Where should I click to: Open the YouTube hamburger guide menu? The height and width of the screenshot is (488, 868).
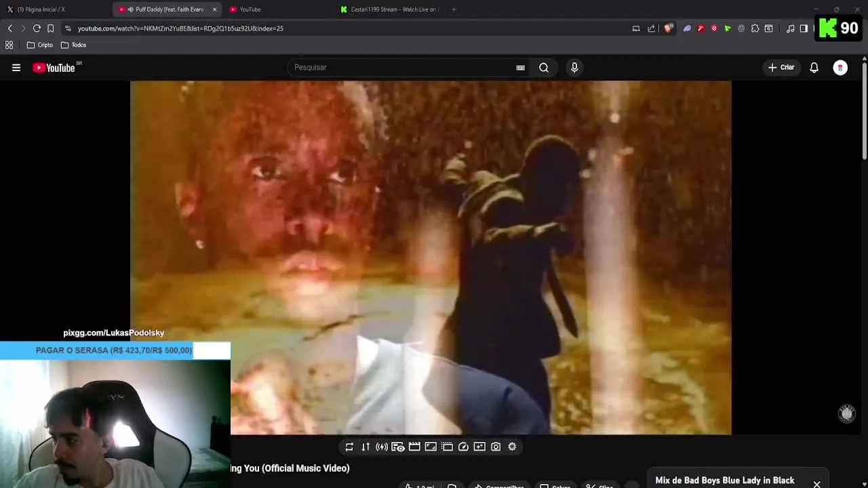16,68
